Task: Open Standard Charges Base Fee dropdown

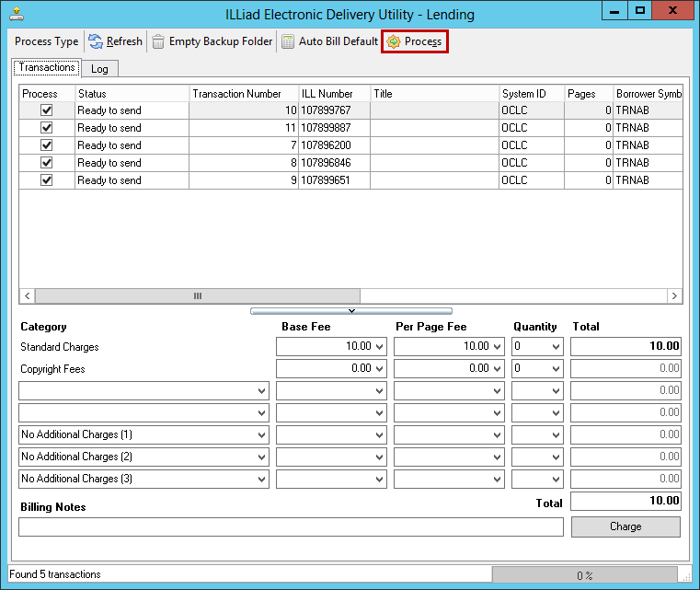Action: point(380,347)
